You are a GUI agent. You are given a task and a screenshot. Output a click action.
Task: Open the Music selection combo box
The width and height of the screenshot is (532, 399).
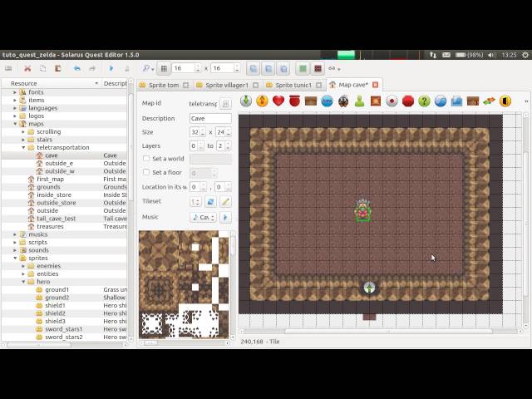click(x=203, y=217)
